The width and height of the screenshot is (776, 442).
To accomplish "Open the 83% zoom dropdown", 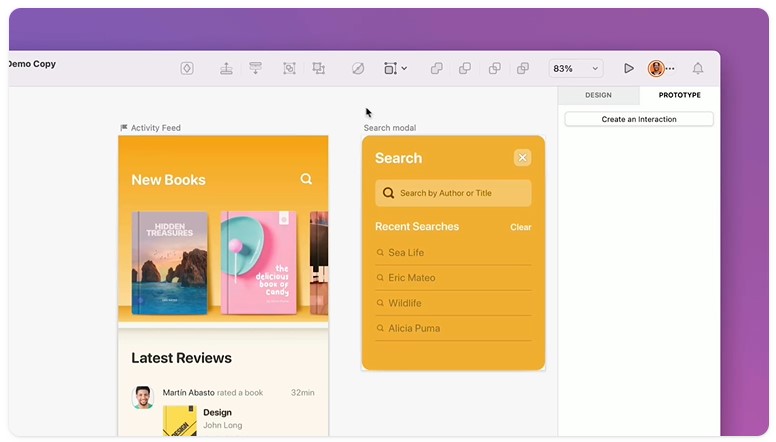I will (x=576, y=68).
